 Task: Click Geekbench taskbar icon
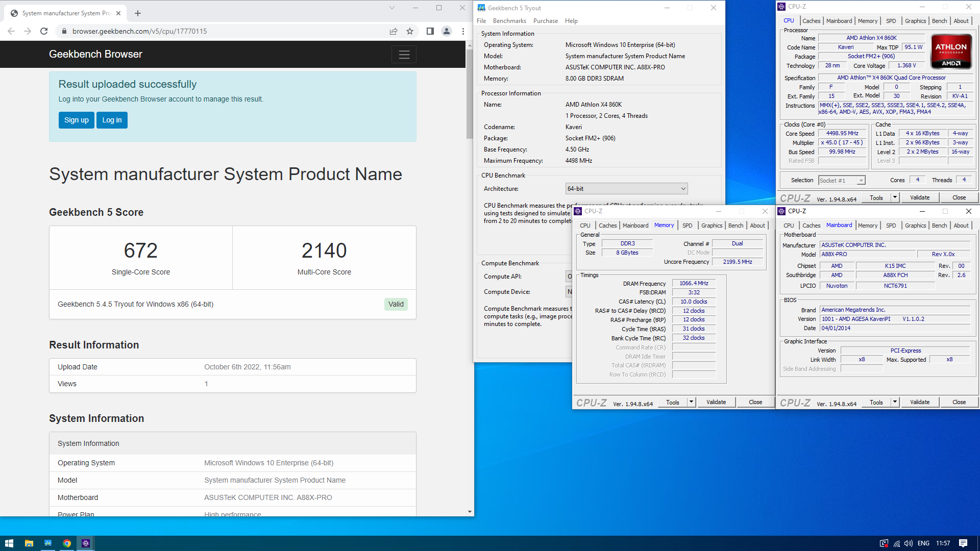point(48,543)
